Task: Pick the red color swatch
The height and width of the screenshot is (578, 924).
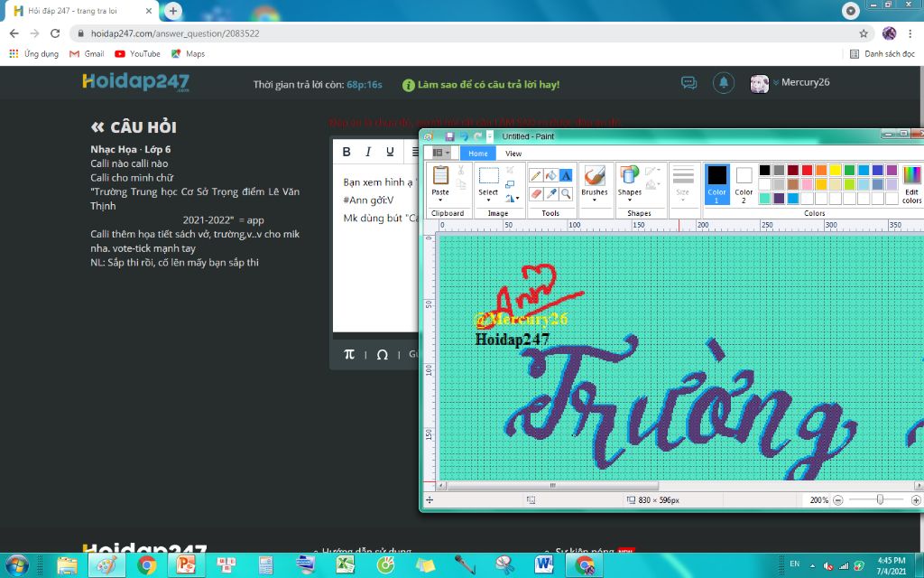Action: coord(807,171)
